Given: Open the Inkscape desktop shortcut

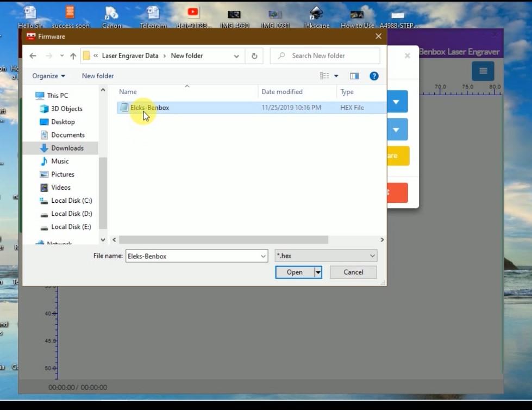Looking at the screenshot, I should 316,17.
